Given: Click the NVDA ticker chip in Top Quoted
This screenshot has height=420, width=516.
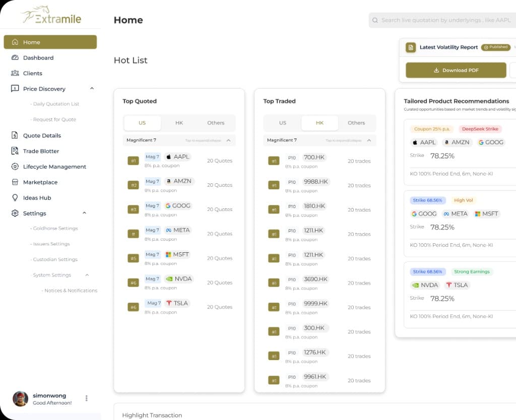Looking at the screenshot, I should 179,278.
